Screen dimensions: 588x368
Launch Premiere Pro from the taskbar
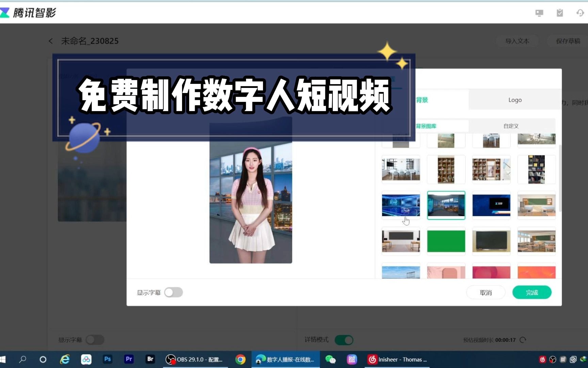click(x=129, y=359)
